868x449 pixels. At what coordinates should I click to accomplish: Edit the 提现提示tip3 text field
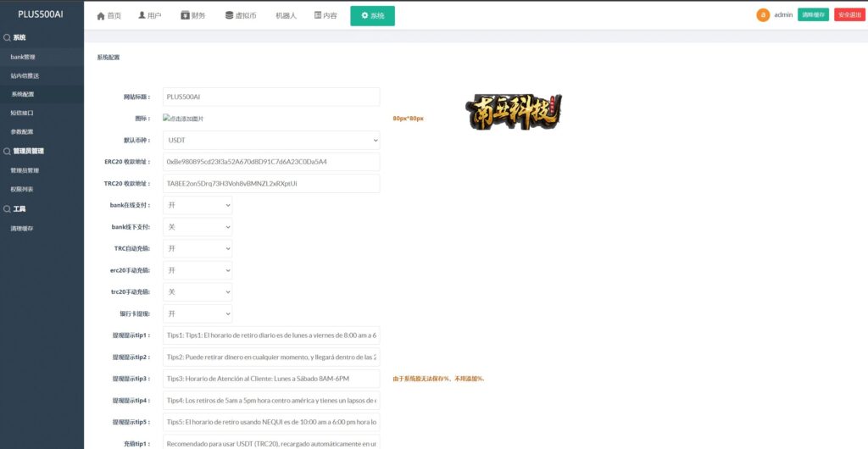[271, 379]
